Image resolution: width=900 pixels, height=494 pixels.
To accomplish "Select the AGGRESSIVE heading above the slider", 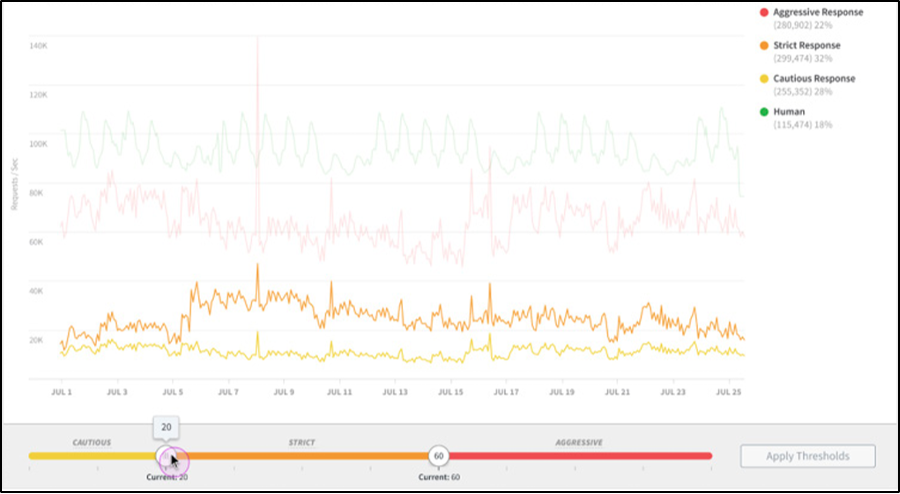I will point(581,442).
